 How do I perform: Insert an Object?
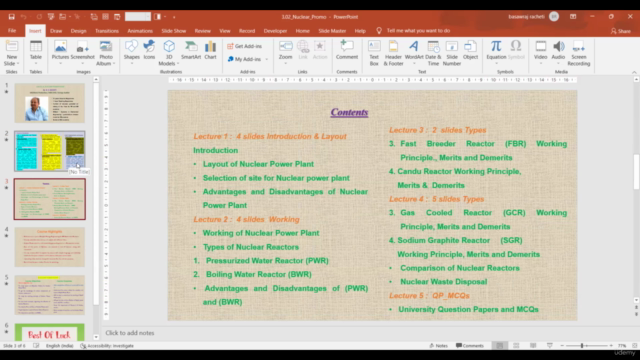(x=470, y=50)
